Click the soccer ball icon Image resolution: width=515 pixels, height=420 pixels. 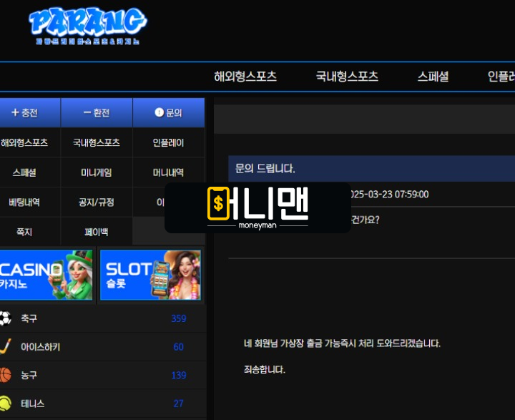tap(6, 318)
